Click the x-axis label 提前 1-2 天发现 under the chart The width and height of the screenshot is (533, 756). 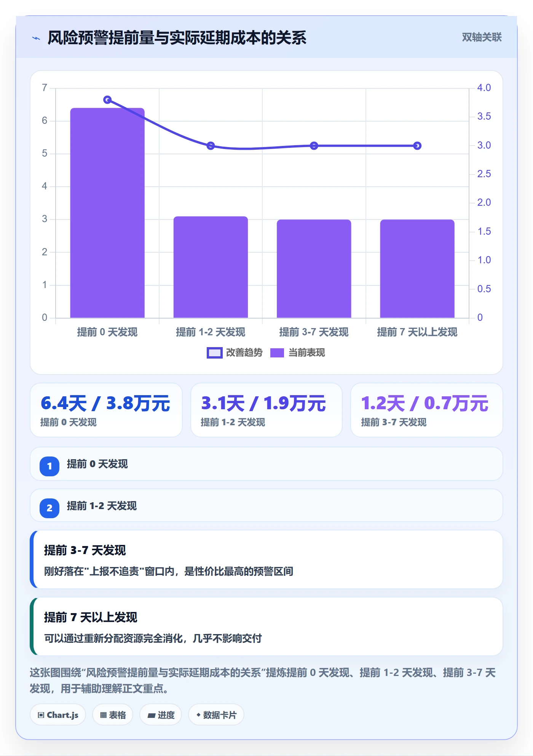click(211, 332)
